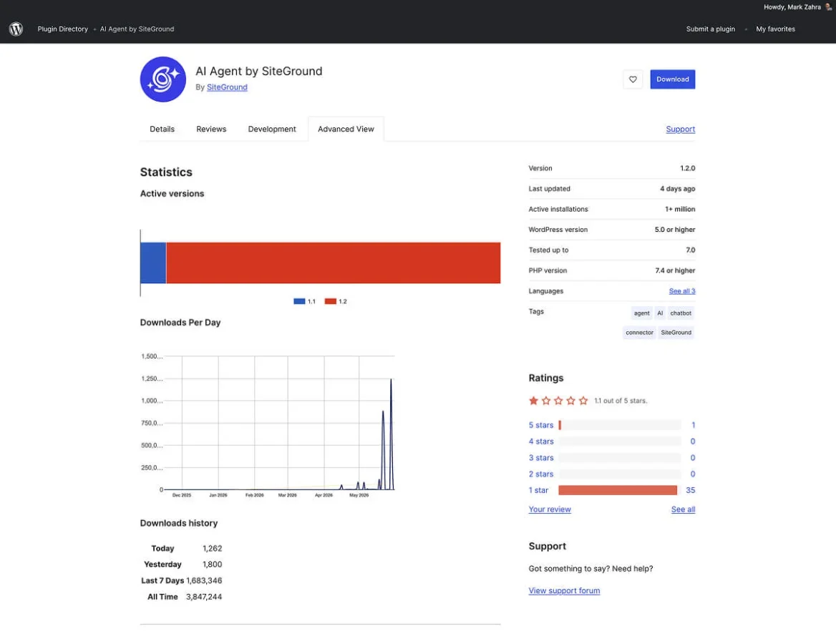Click the blue Download button

click(x=673, y=79)
